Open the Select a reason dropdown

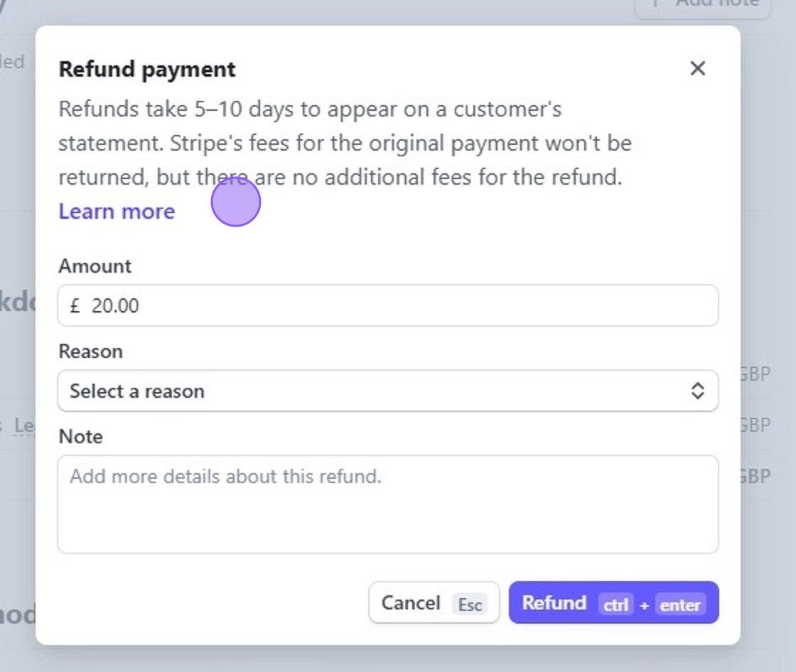pos(388,391)
